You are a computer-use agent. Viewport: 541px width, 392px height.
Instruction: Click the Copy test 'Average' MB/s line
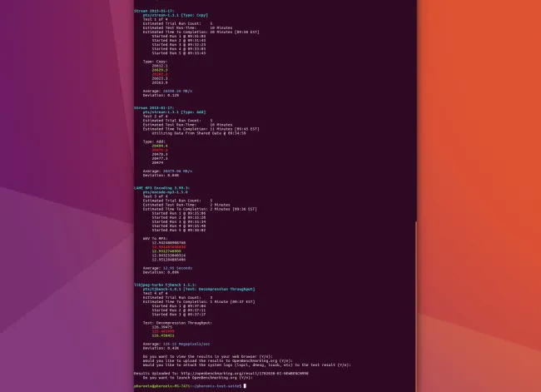tap(167, 91)
